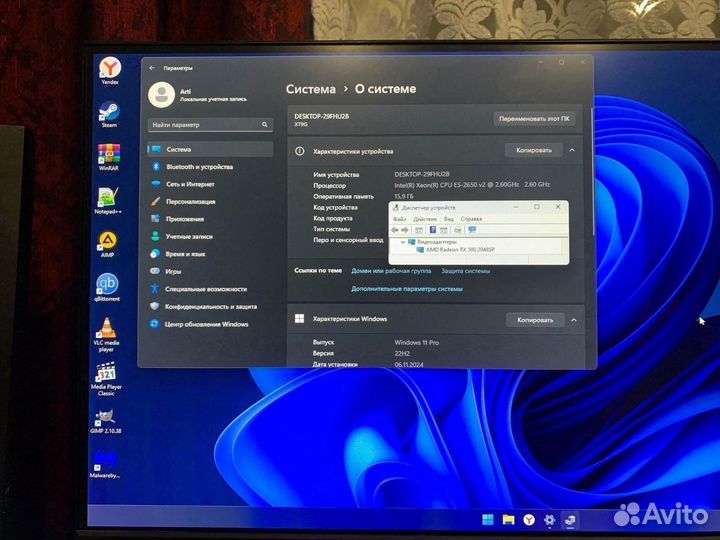Open File Explorer from the taskbar
Screen dimensions: 720x540
[508, 520]
